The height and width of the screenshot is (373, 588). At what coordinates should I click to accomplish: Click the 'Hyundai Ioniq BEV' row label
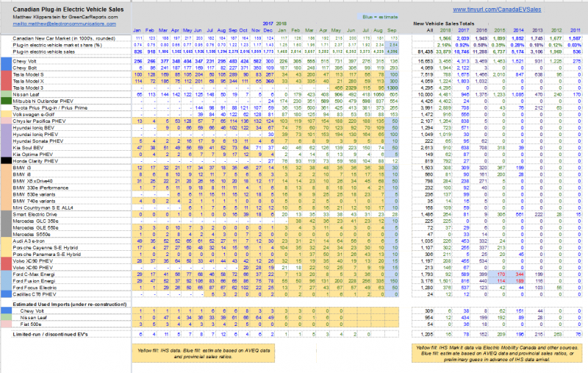(x=34, y=128)
